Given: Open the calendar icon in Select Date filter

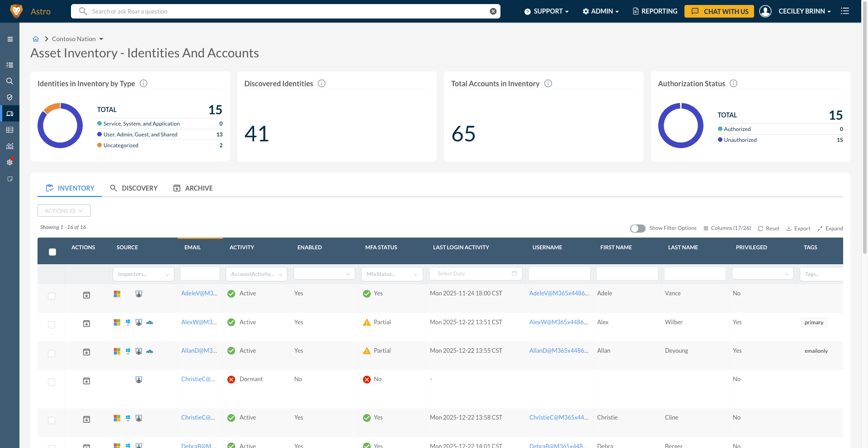Looking at the screenshot, I should [x=514, y=273].
